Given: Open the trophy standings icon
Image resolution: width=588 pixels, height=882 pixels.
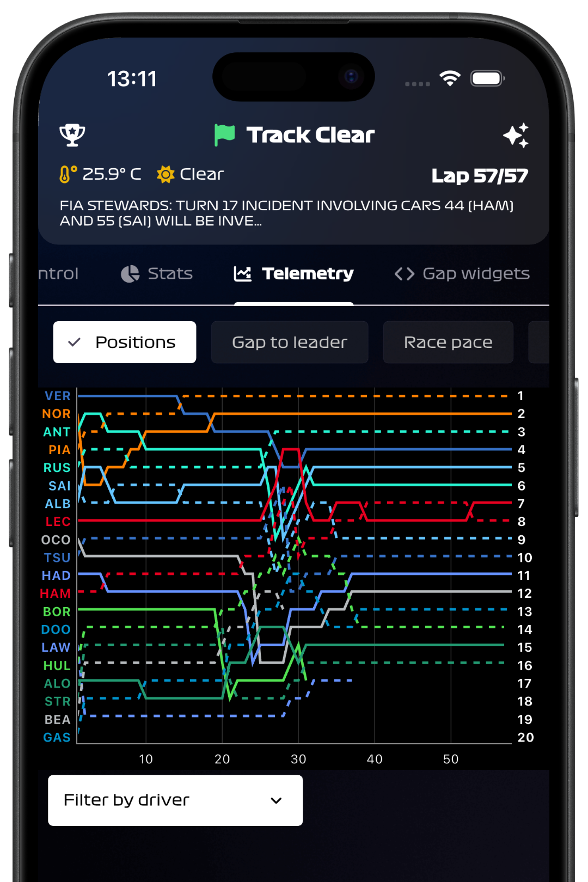Looking at the screenshot, I should [x=72, y=135].
